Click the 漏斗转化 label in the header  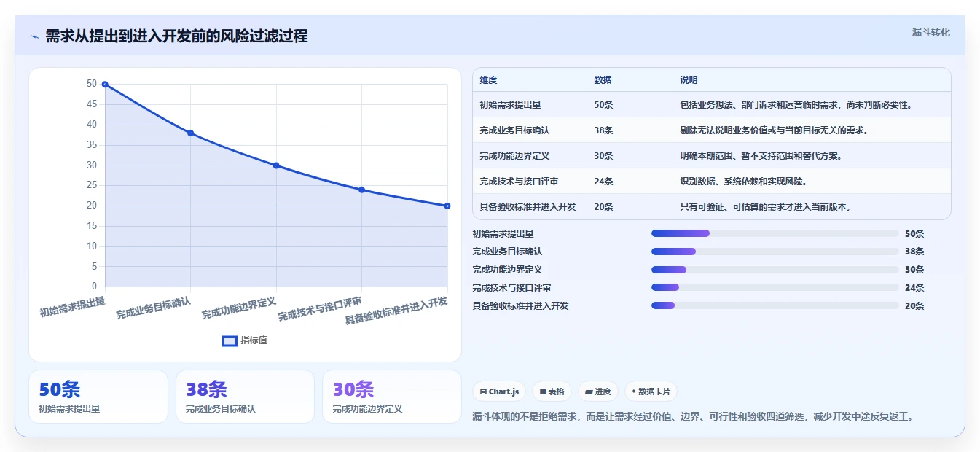tap(930, 33)
